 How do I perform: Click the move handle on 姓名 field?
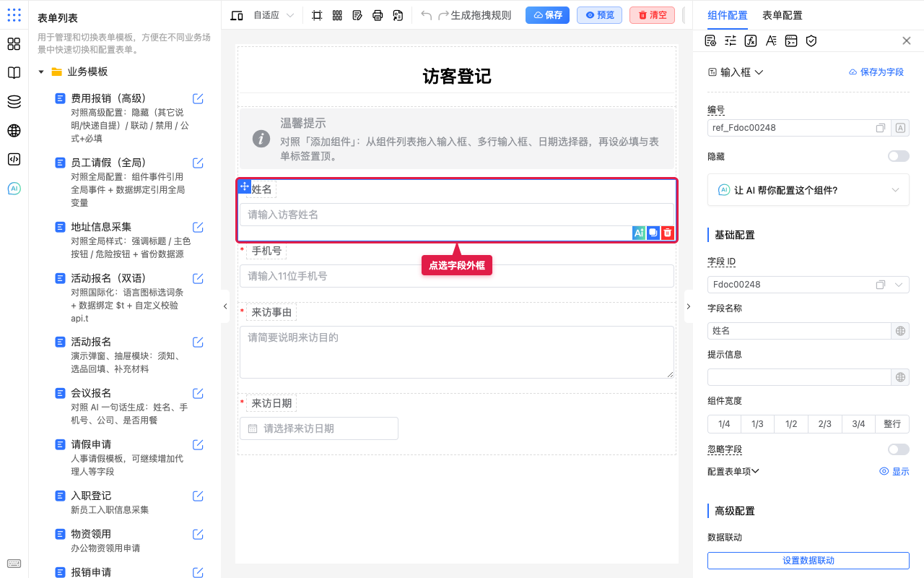tap(245, 186)
